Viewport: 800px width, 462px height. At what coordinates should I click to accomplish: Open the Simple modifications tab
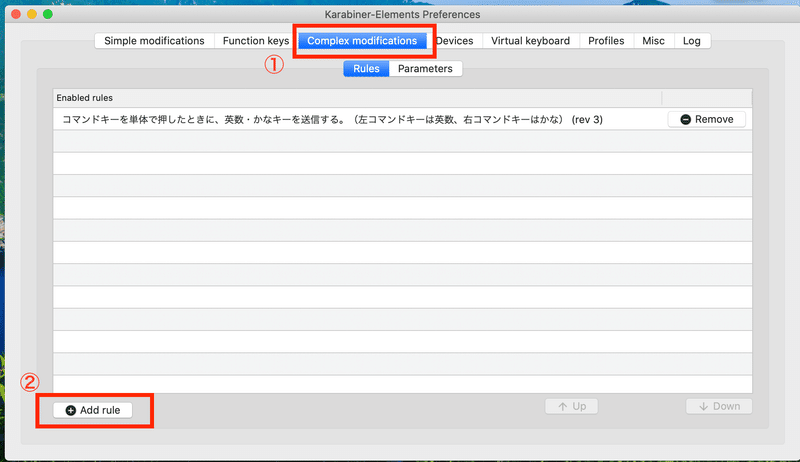(x=154, y=41)
